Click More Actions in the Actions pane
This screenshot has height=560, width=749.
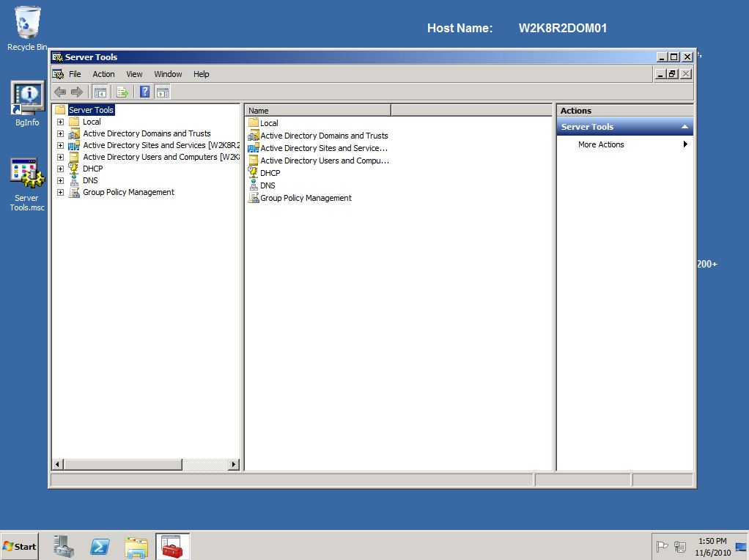(601, 144)
